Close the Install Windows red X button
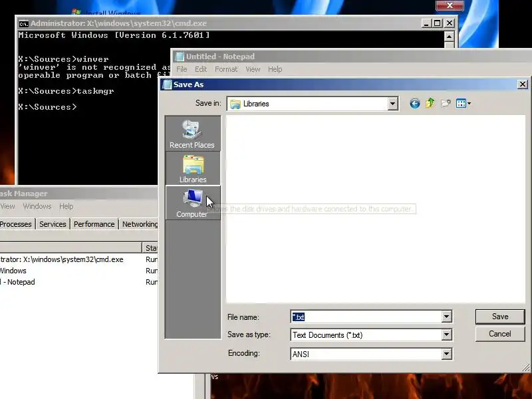Viewport: 532px width, 399px height. coord(450,5)
